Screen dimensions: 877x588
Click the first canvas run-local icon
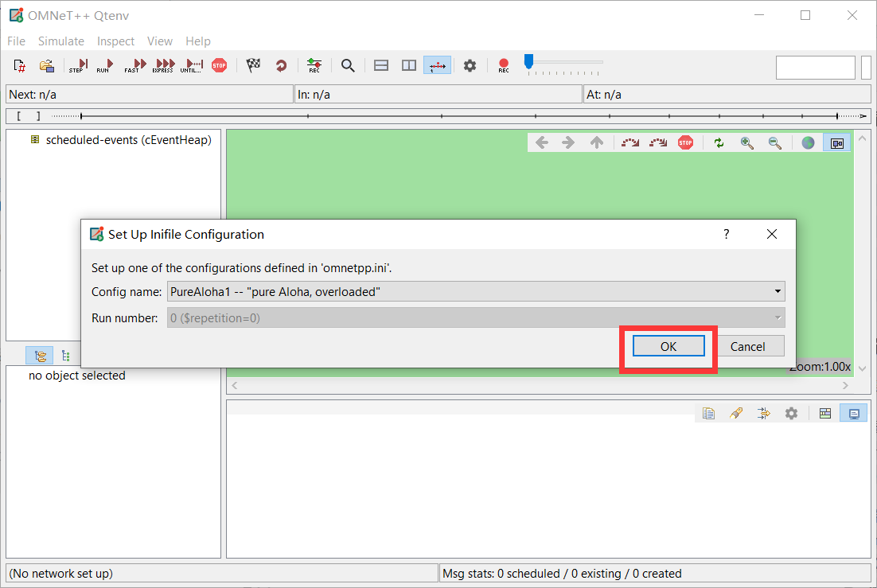tap(630, 142)
